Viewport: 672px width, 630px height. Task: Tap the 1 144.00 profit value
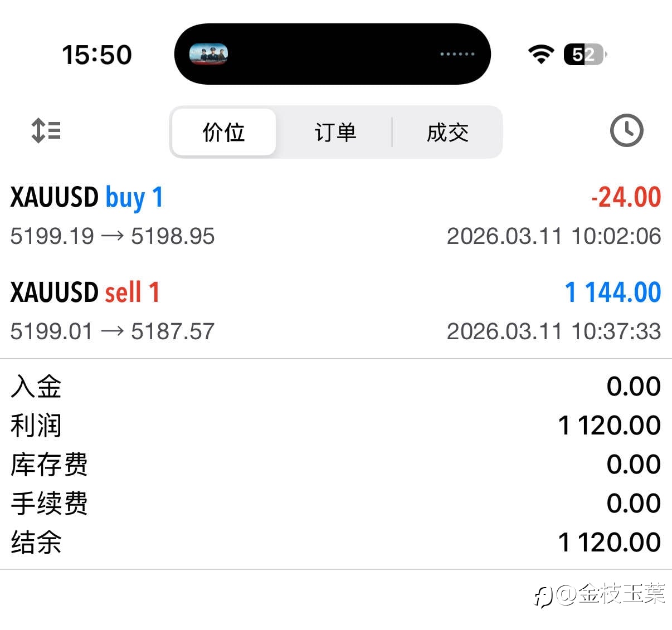pos(612,293)
